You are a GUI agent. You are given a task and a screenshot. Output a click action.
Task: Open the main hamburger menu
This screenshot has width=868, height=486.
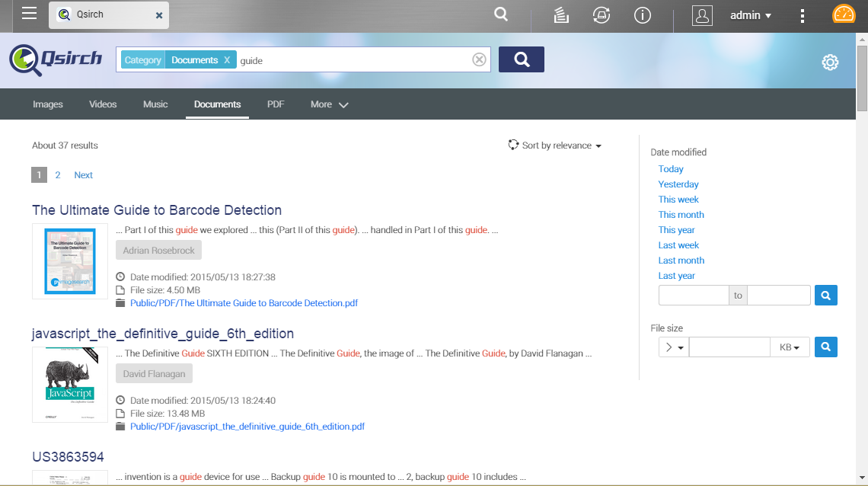pyautogui.click(x=29, y=14)
